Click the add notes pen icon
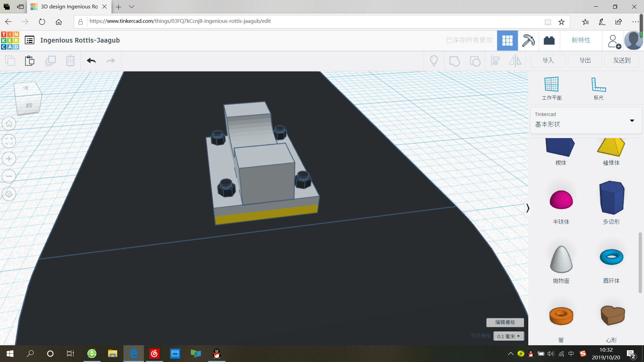The height and width of the screenshot is (362, 644). 602,22
